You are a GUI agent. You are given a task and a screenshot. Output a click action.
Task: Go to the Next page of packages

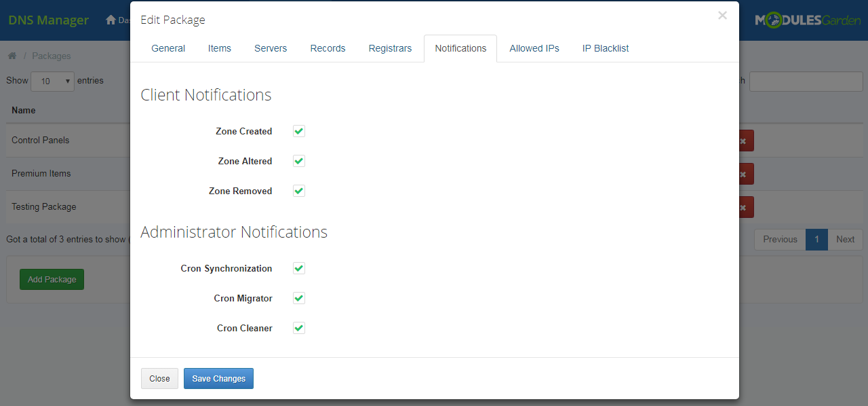point(845,239)
